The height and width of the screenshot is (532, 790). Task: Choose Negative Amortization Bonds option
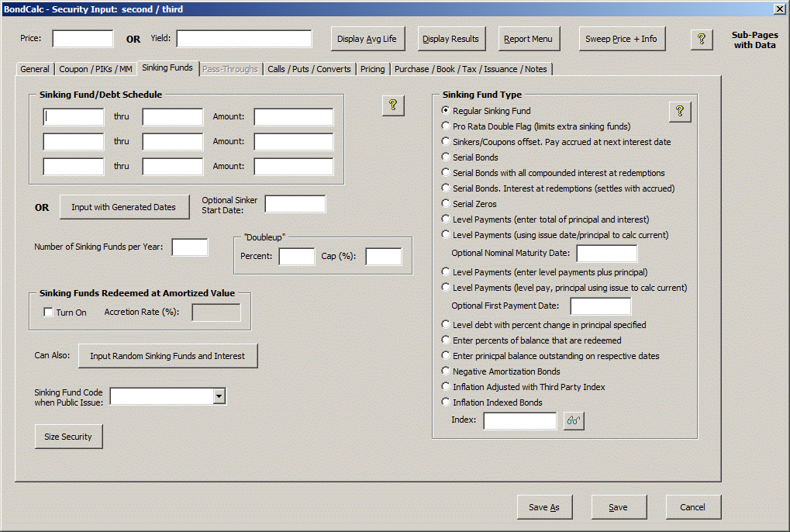pyautogui.click(x=445, y=371)
